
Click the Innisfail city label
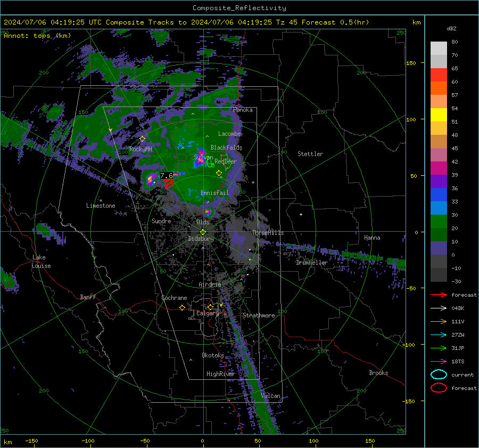point(214,193)
